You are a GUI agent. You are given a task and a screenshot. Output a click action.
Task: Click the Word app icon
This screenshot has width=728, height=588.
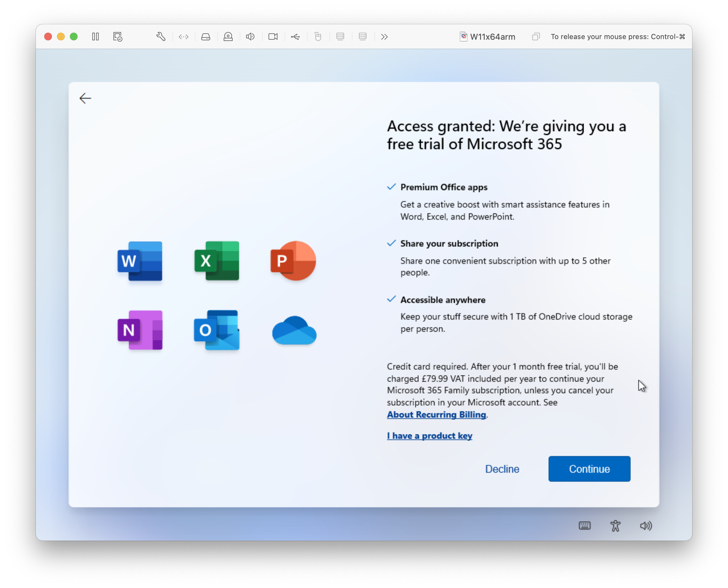(140, 261)
